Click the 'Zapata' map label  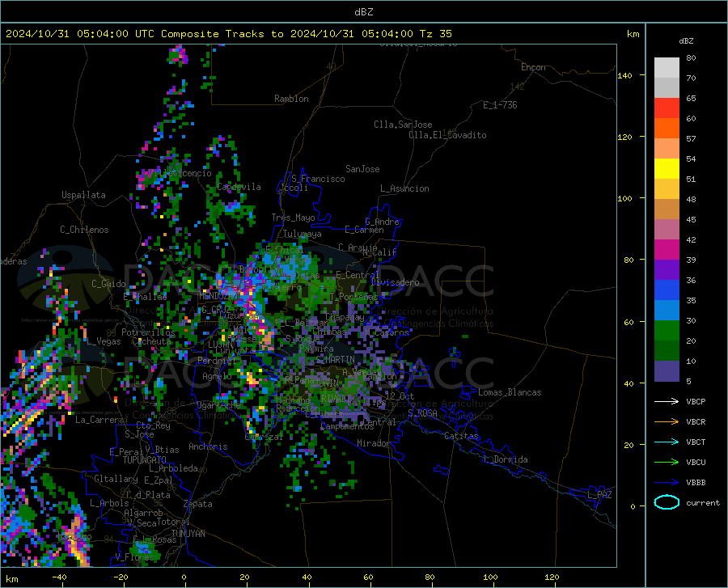[x=198, y=504]
